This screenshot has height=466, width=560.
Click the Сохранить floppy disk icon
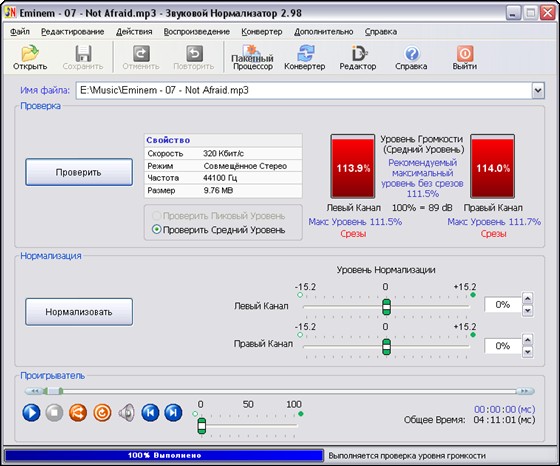click(83, 54)
